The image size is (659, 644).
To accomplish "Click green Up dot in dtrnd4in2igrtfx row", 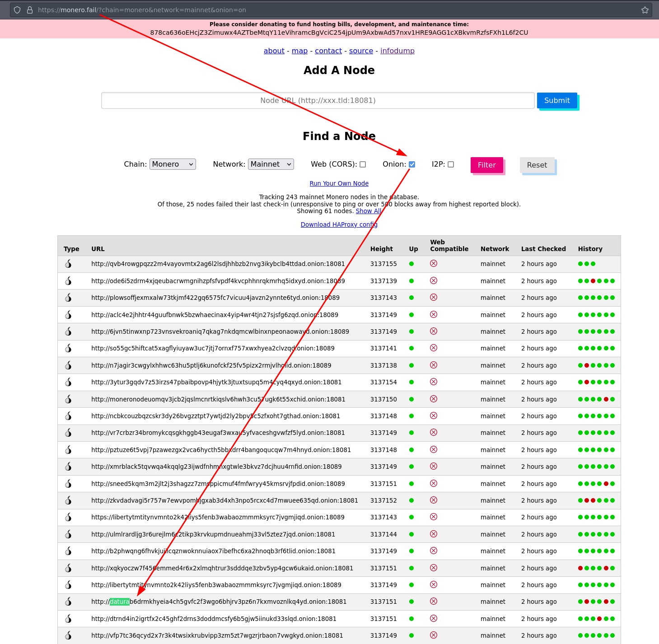I will (411, 619).
